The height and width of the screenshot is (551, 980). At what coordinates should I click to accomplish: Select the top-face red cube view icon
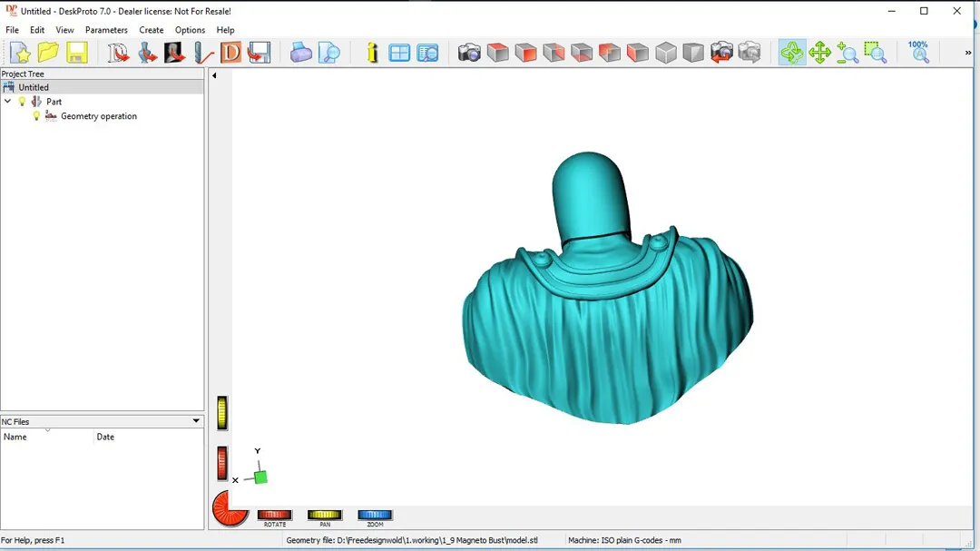[x=497, y=53]
